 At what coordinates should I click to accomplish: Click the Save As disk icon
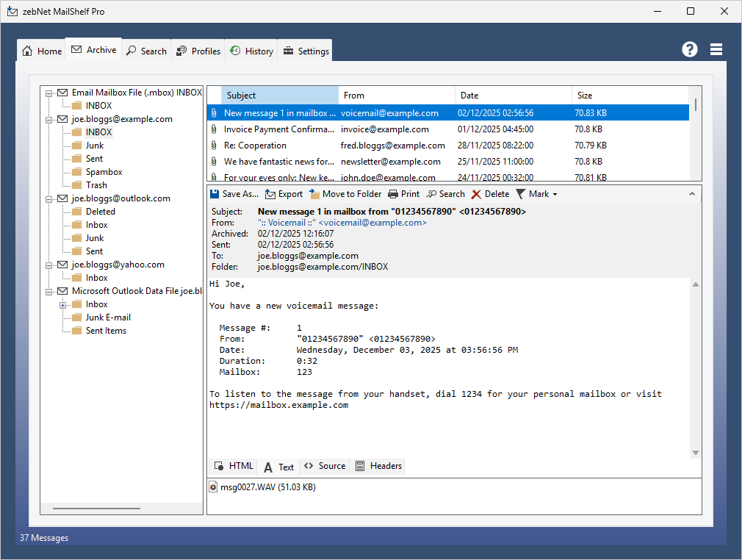(215, 194)
